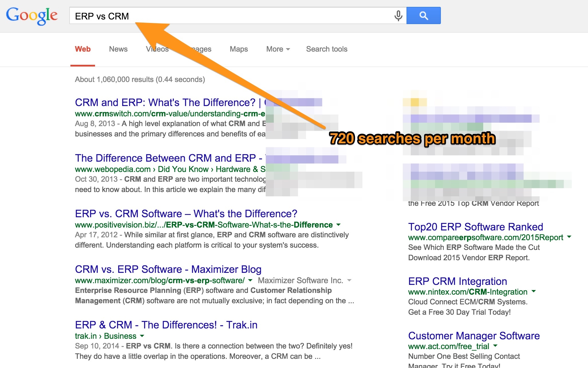Screen dimensions: 588x368
Task: Expand arrow next to trak.in Business breadcrumb
Action: click(x=142, y=336)
